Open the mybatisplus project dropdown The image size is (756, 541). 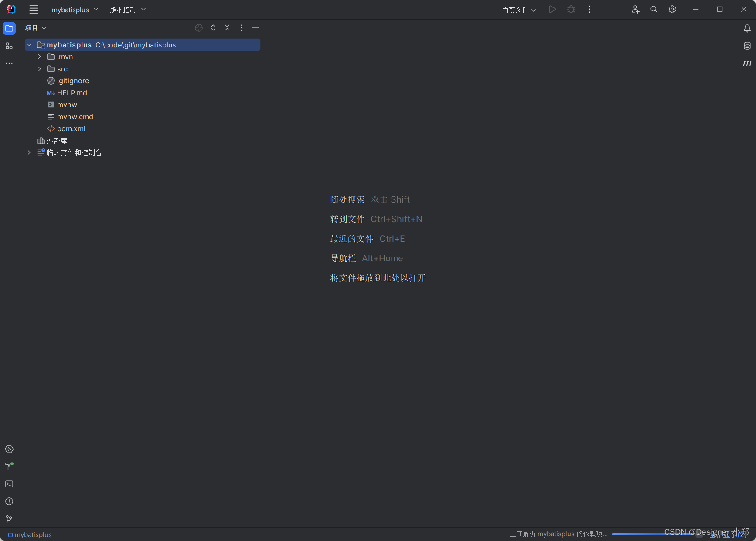point(75,10)
